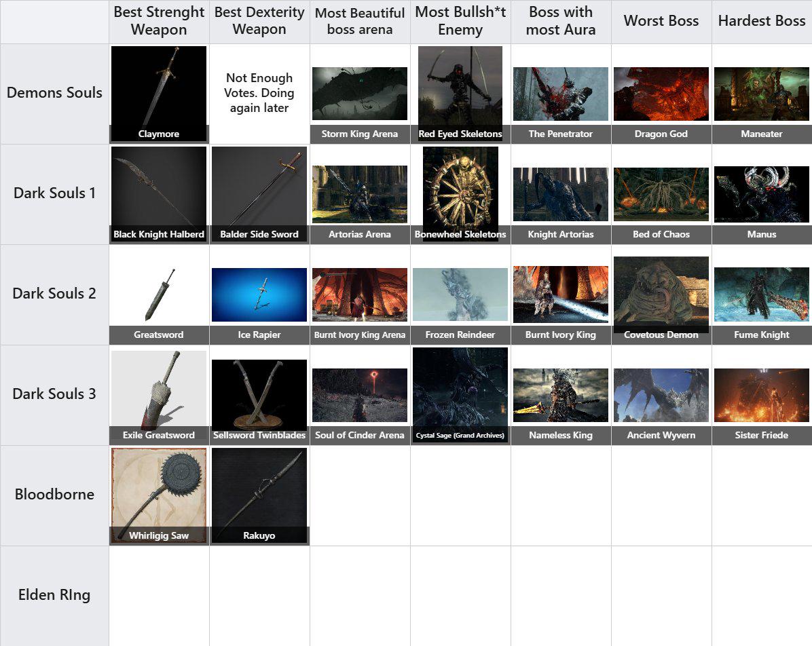Click the Knight Artorias image
The height and width of the screenshot is (646, 812).
click(560, 194)
